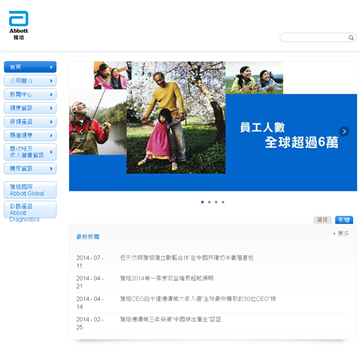Click the banner photo of man fishing

(x=98, y=123)
